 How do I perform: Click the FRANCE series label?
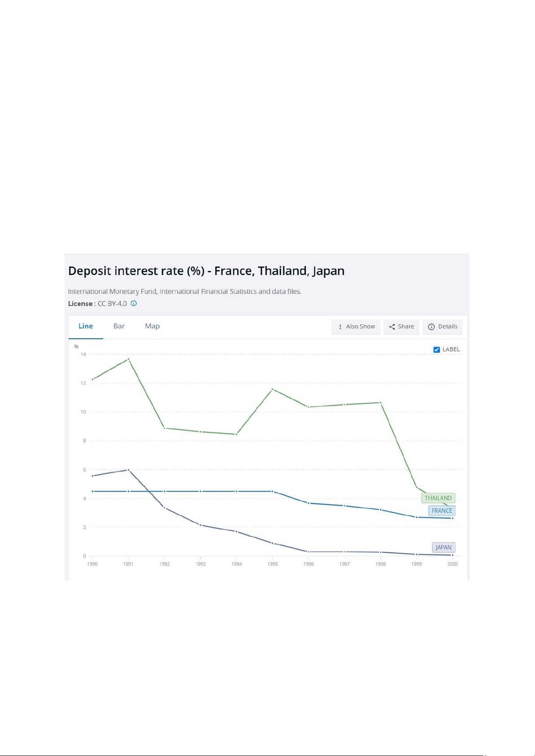pyautogui.click(x=442, y=511)
